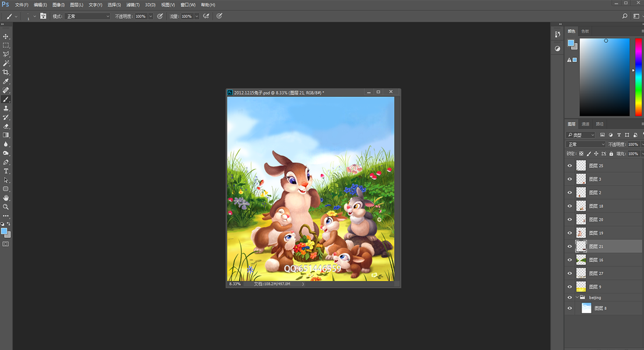Open the flow 流量 slider arrow
The height and width of the screenshot is (350, 644).
pos(197,16)
